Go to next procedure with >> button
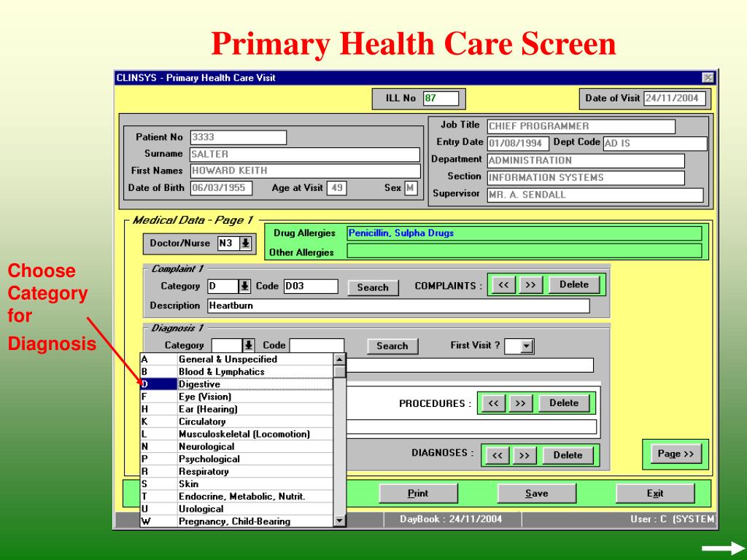The image size is (747, 560). pyautogui.click(x=520, y=403)
